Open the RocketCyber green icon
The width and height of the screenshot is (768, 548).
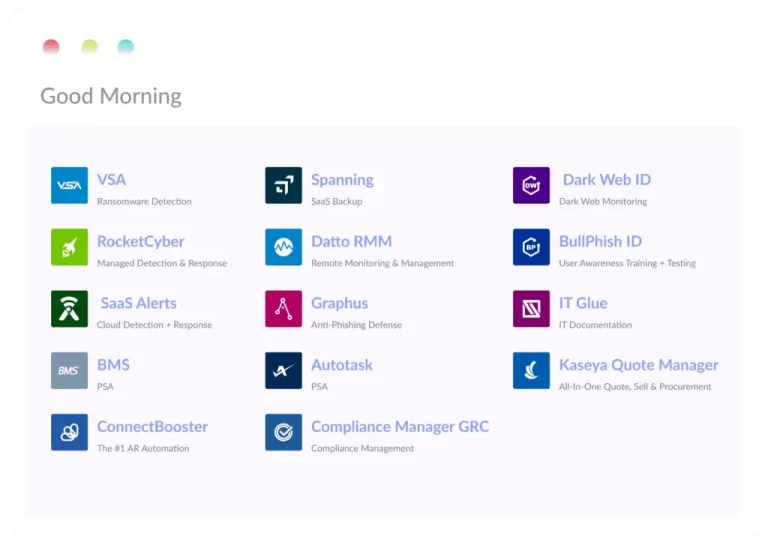(x=69, y=247)
